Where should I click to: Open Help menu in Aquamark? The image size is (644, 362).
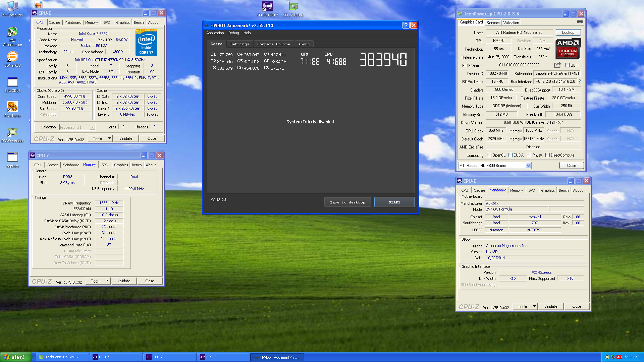coord(247,33)
